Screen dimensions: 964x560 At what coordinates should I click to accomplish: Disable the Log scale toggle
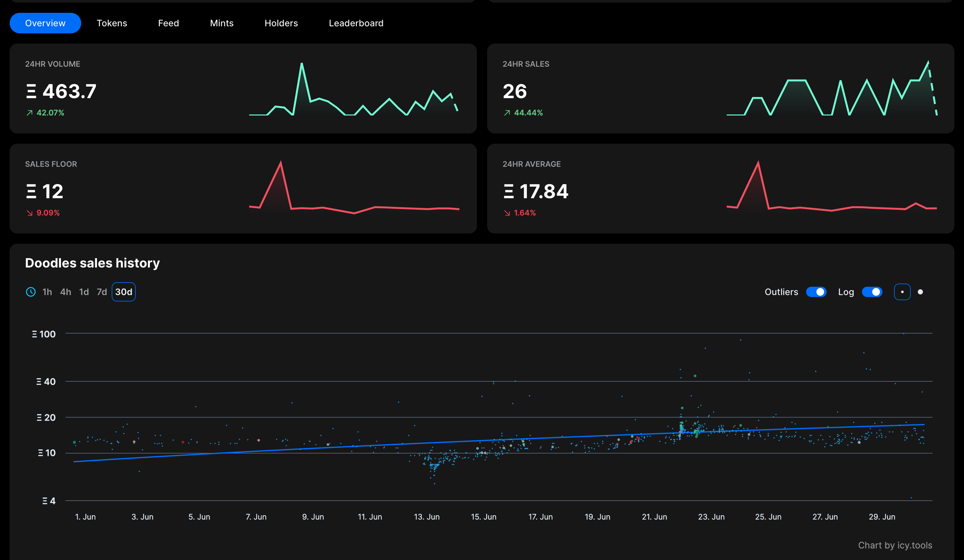[872, 292]
